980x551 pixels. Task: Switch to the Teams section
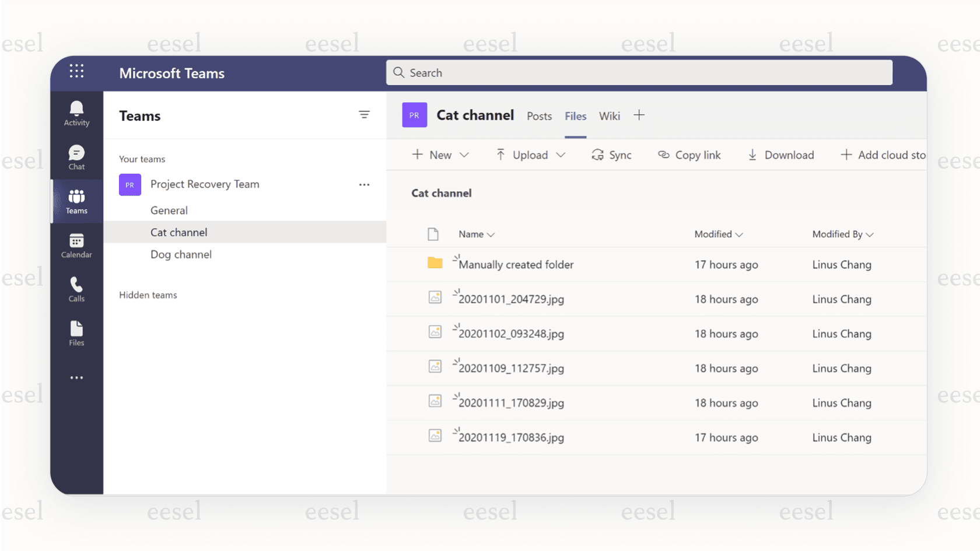pos(76,201)
